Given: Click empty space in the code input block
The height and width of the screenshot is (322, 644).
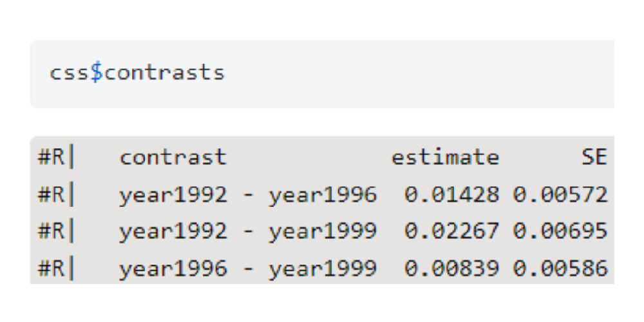Looking at the screenshot, I should coord(419,73).
